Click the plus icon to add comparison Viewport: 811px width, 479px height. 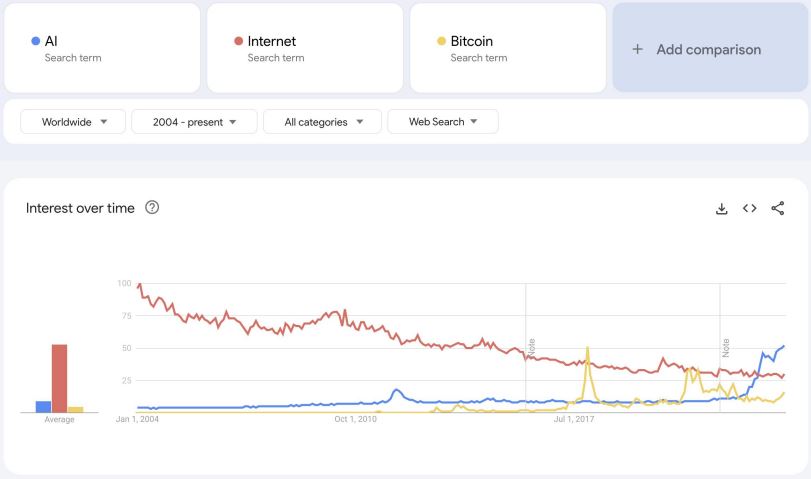click(637, 49)
